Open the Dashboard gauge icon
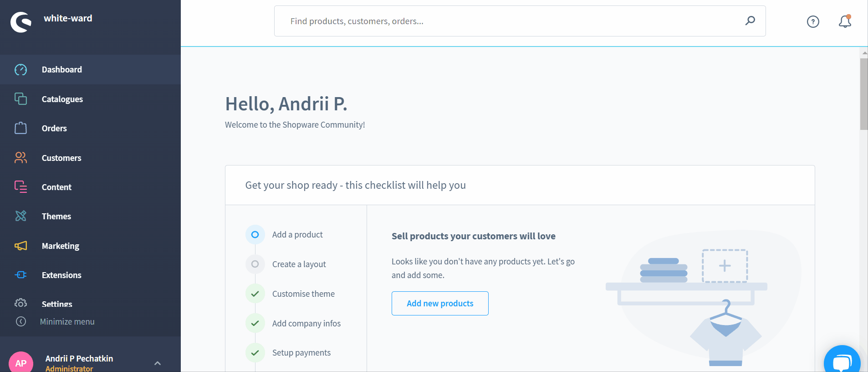Image resolution: width=868 pixels, height=372 pixels. coord(20,70)
